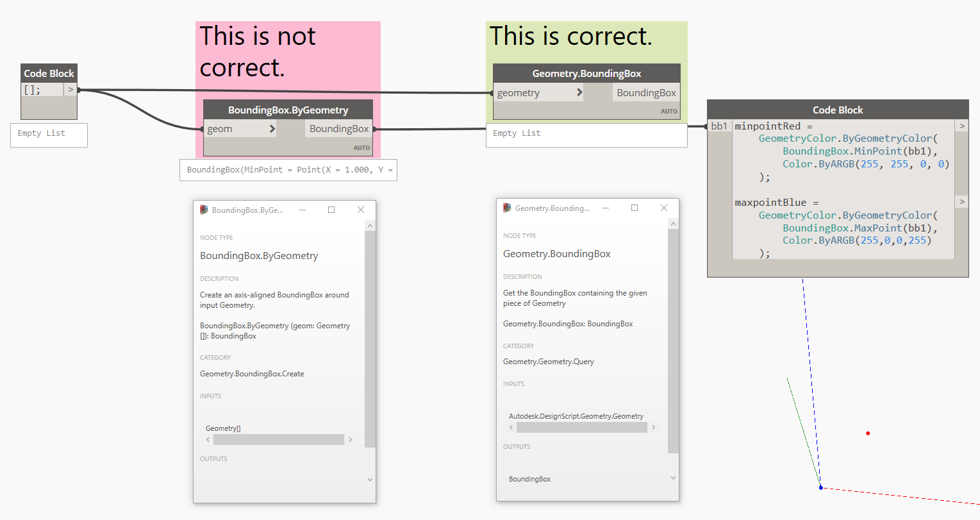Open the Geometry.BoundingBox.Create category link
The height and width of the screenshot is (520, 980).
[x=251, y=373]
